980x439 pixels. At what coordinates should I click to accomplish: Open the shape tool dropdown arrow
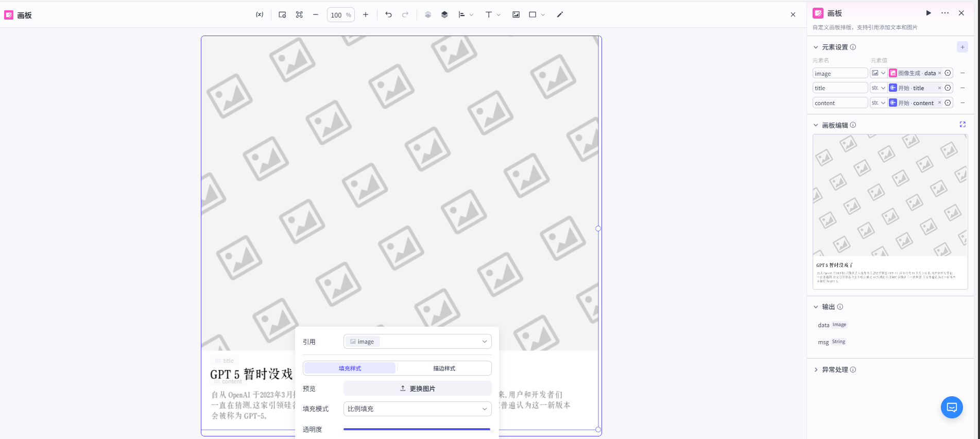(x=543, y=15)
